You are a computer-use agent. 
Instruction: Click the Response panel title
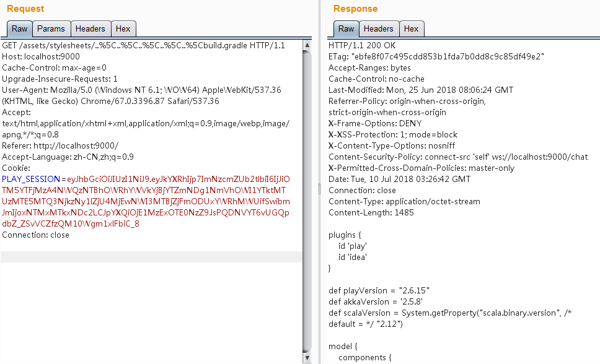[356, 9]
